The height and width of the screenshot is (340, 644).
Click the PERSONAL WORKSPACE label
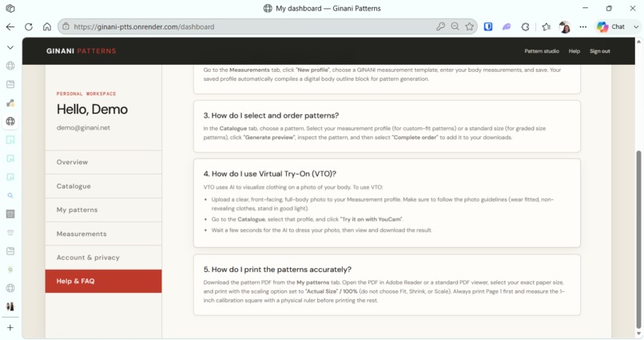86,94
